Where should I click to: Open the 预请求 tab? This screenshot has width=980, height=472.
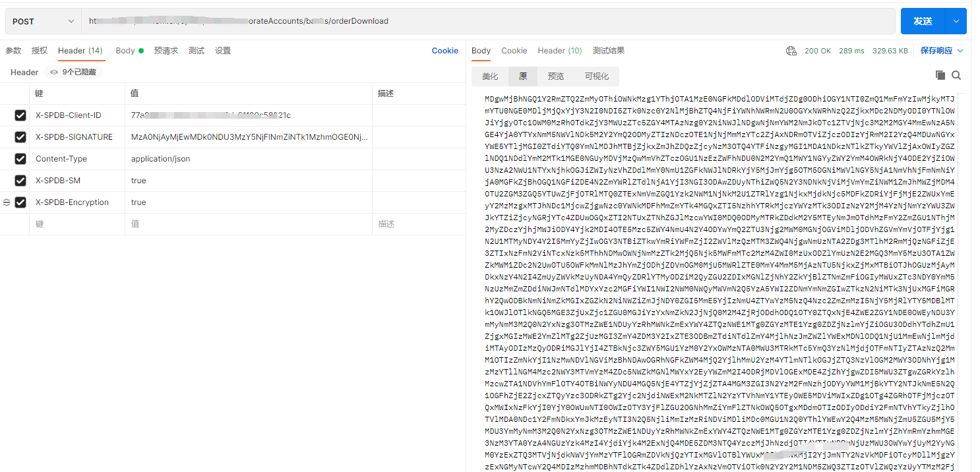(x=166, y=51)
